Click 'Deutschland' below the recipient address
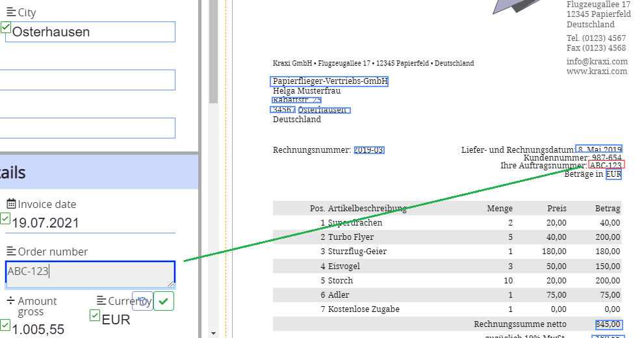The image size is (644, 338). tap(297, 120)
